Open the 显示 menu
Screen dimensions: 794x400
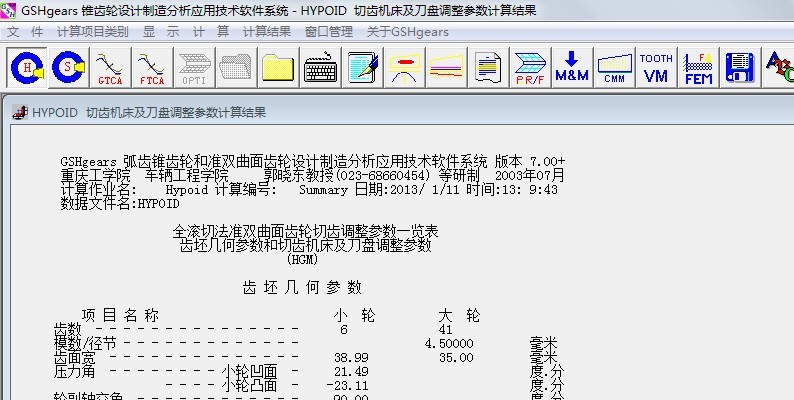pos(161,32)
